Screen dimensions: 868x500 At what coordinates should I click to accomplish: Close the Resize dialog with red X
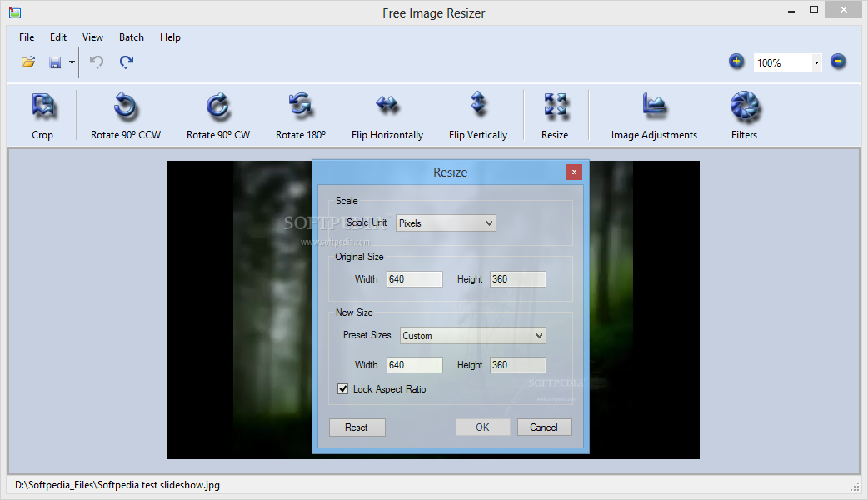coord(574,172)
